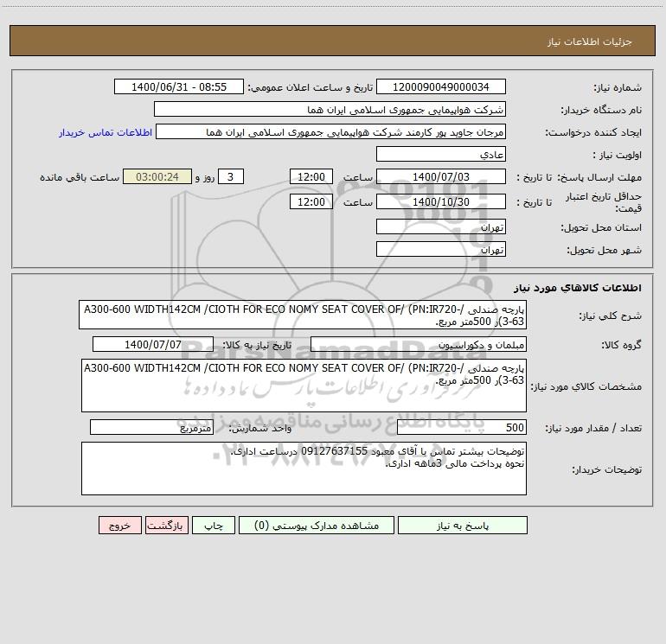Viewport: 666px width, 644px height.
Task: Click the label 'اولویت نیاز :'
Action: 618,156
